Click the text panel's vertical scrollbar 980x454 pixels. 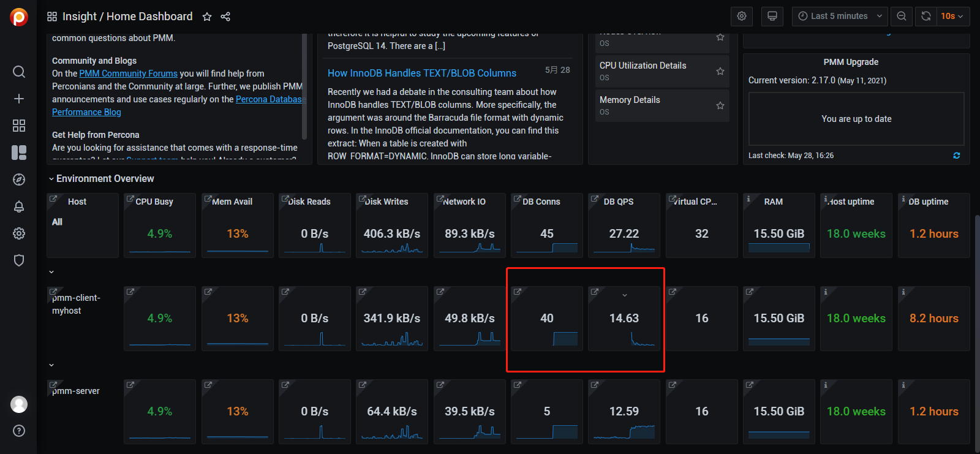[304, 86]
